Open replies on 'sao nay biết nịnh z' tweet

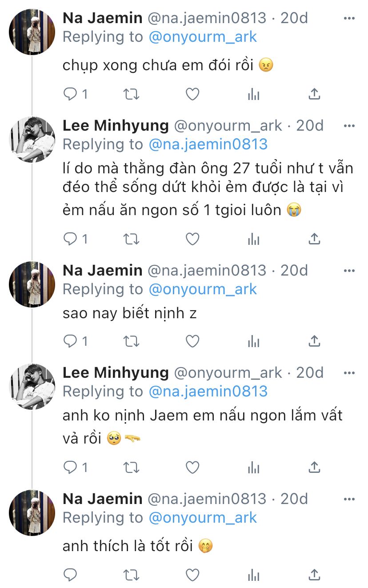pos(76,341)
